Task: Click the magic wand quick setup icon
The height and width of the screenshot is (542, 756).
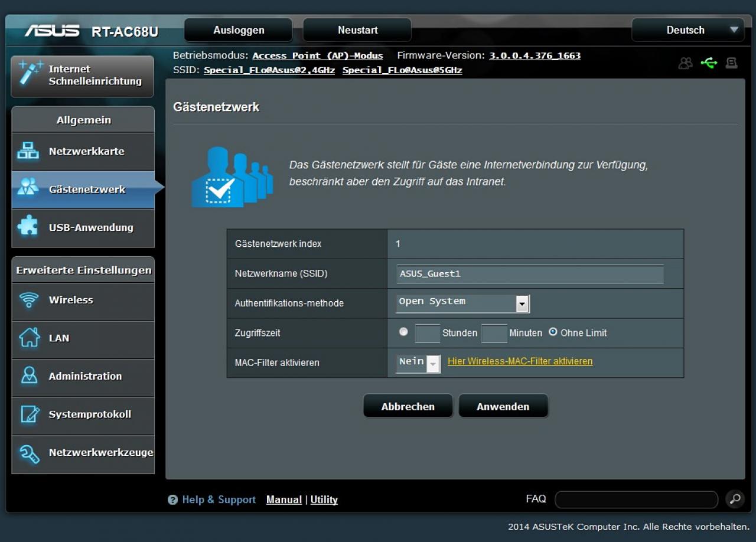Action: (30, 74)
